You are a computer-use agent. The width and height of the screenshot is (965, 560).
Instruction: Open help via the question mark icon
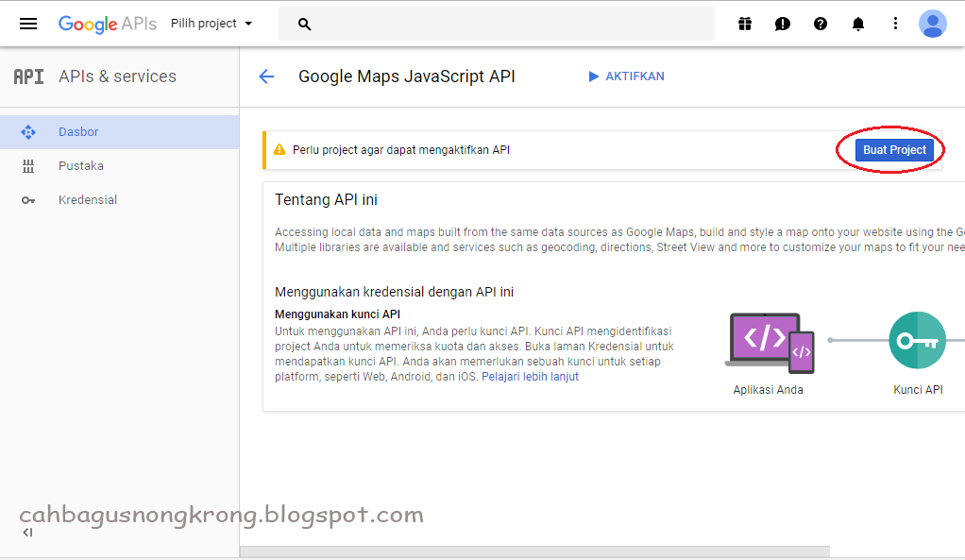[821, 24]
